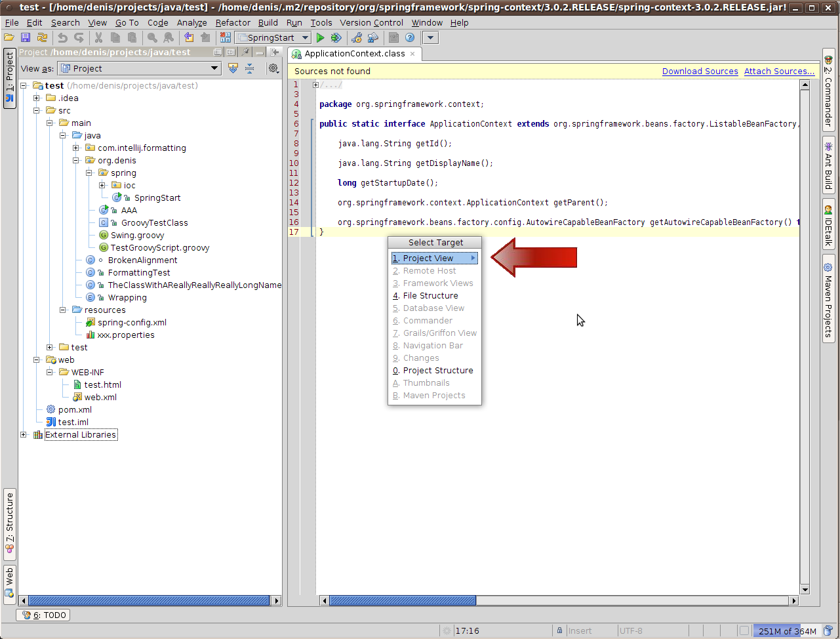Viewport: 840px width, 639px height.
Task: Synchronize files with the refresh icon
Action: pos(41,37)
